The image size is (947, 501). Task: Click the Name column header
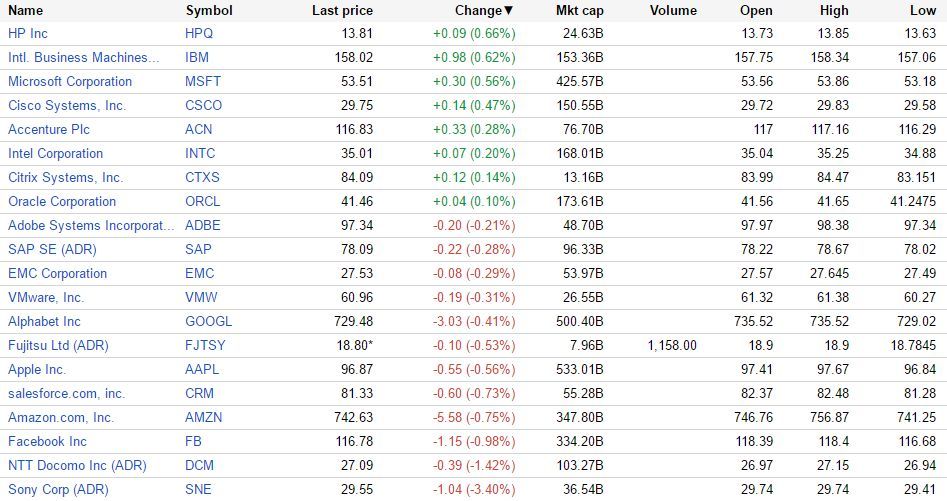coord(25,10)
